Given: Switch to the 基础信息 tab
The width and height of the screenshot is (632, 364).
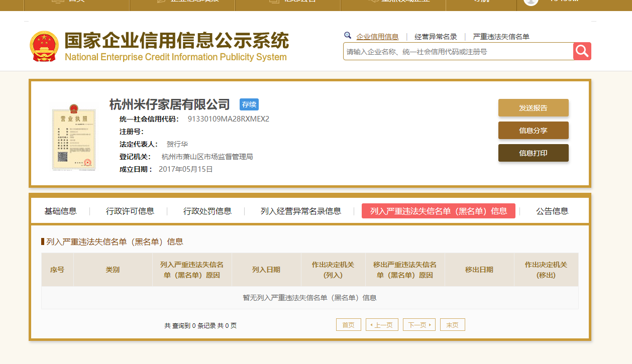Looking at the screenshot, I should [60, 211].
